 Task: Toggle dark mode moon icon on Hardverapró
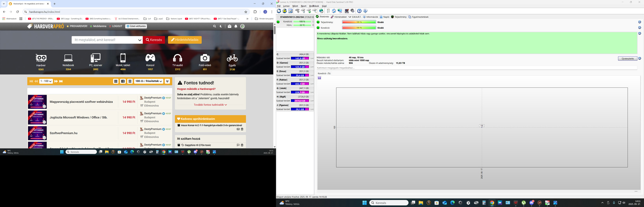click(221, 26)
